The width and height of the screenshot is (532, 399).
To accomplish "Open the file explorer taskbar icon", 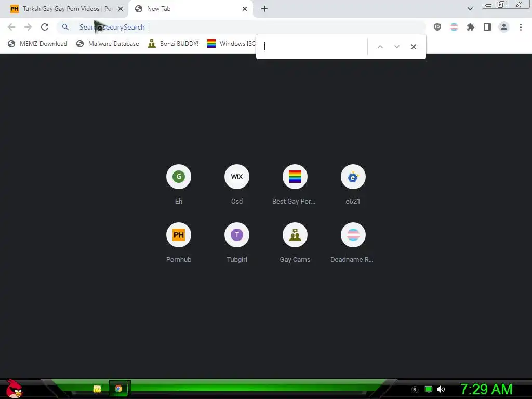I will pyautogui.click(x=97, y=389).
